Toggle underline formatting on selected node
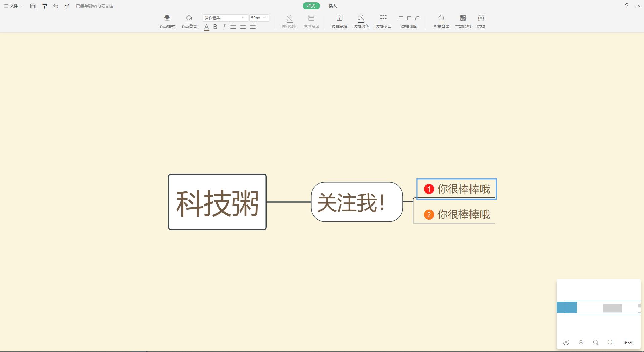Screen dimensions: 644x352 click(x=206, y=27)
